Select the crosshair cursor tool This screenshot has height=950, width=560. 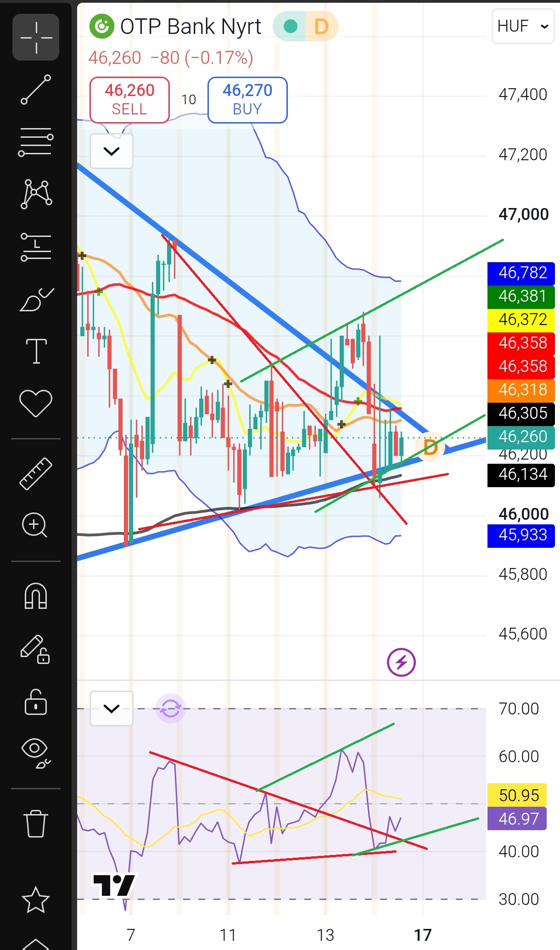(36, 37)
